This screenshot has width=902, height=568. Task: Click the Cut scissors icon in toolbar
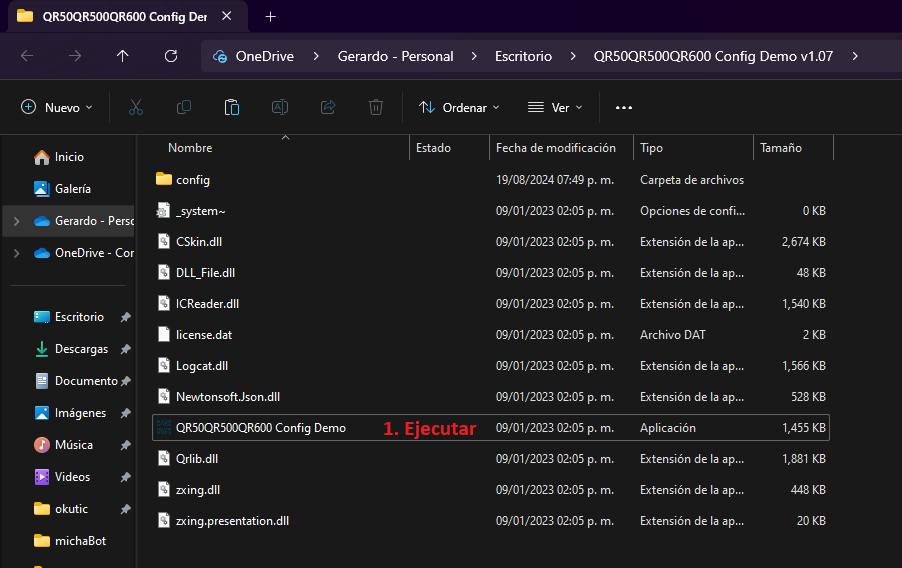[x=136, y=107]
